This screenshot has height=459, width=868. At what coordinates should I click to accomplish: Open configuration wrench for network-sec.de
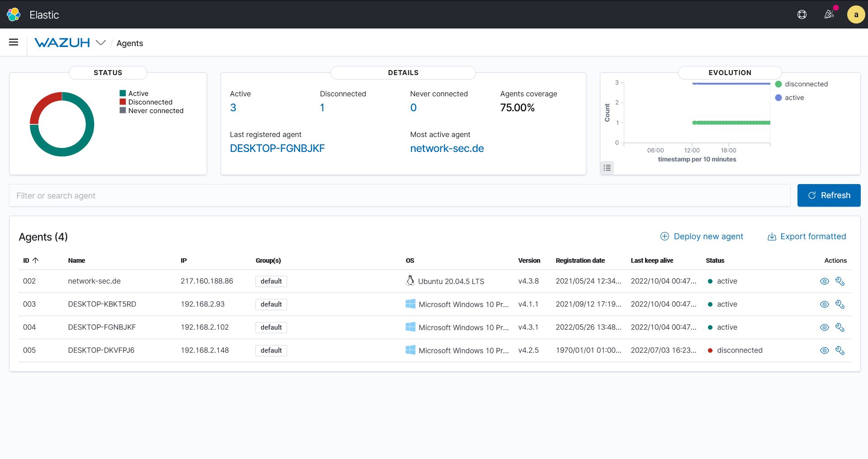pos(840,281)
